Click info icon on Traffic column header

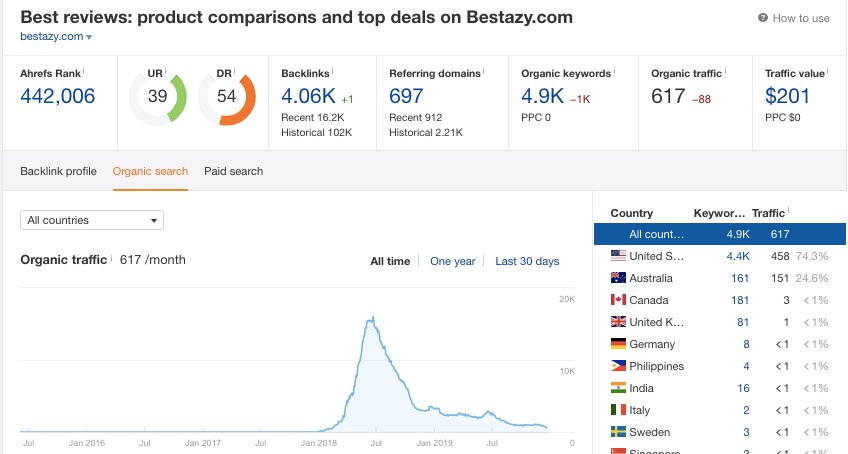tap(789, 210)
